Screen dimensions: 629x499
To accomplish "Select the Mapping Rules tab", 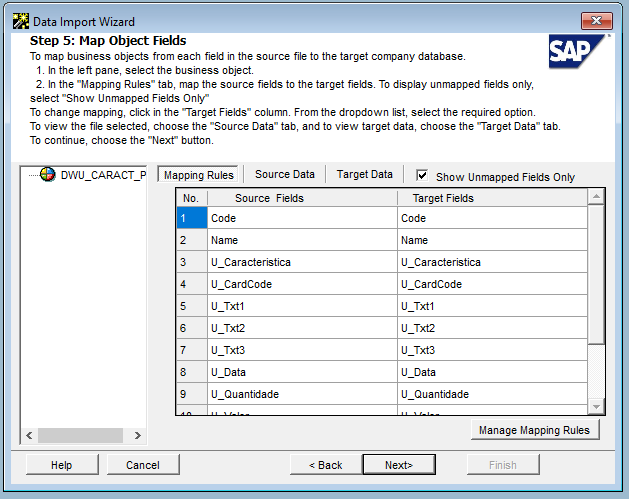I will click(199, 175).
